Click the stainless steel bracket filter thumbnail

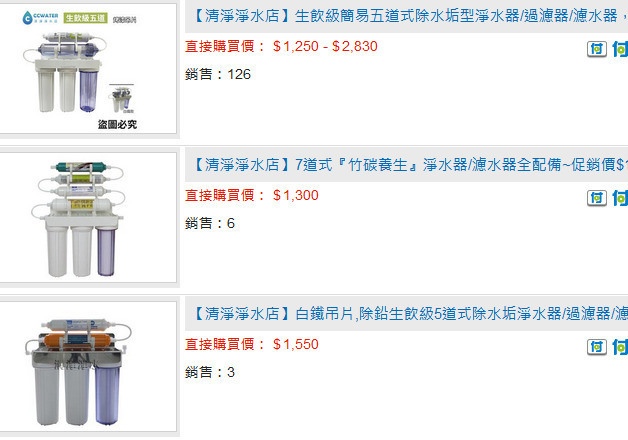(x=88, y=366)
